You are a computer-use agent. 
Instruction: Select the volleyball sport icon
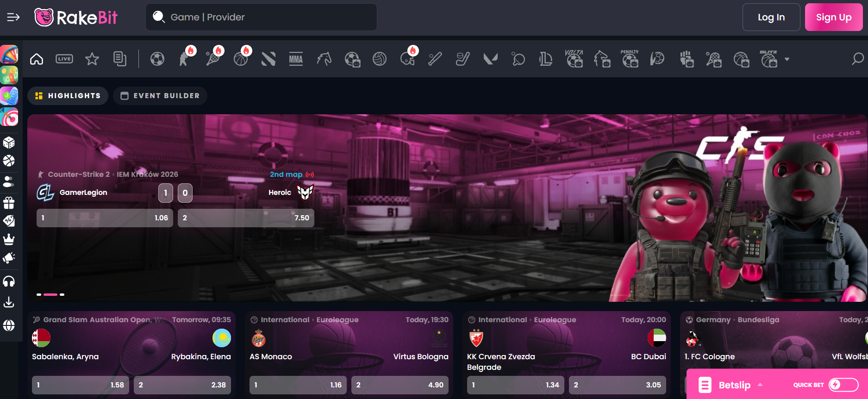click(x=380, y=59)
